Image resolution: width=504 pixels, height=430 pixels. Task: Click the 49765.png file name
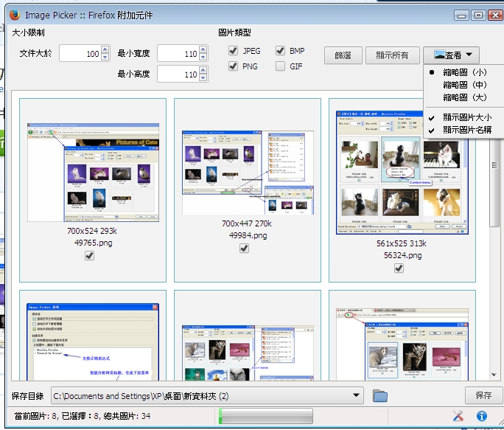pyautogui.click(x=94, y=243)
